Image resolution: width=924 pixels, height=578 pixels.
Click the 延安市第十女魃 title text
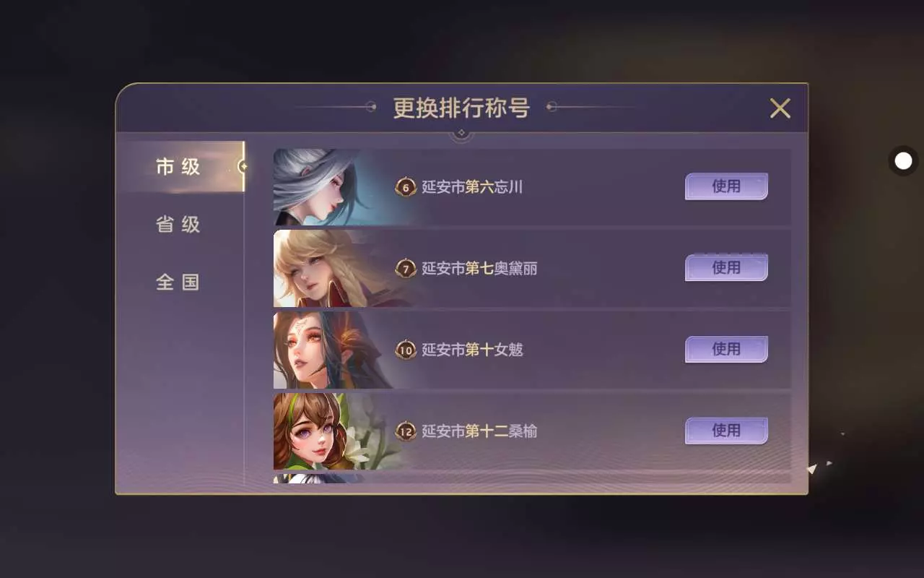click(x=472, y=350)
